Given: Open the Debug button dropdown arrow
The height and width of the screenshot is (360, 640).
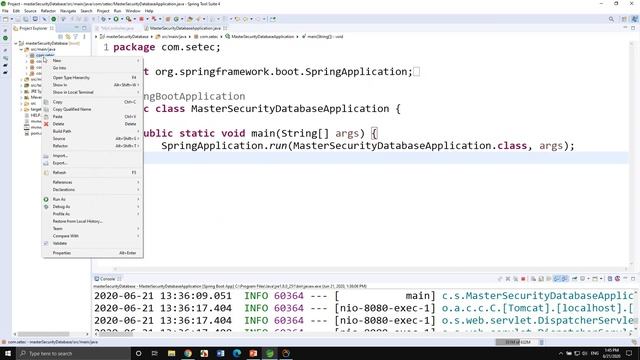Looking at the screenshot, I should (109, 19).
